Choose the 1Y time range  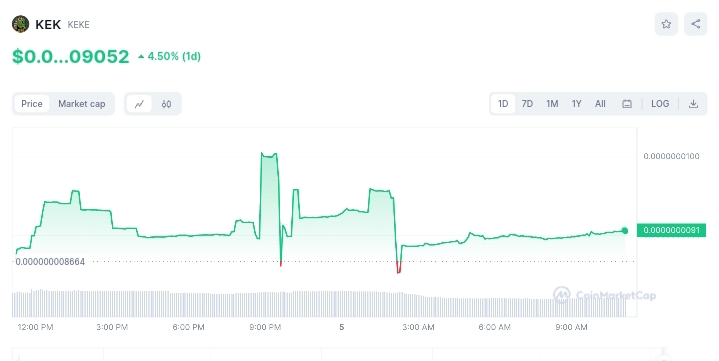(x=576, y=104)
